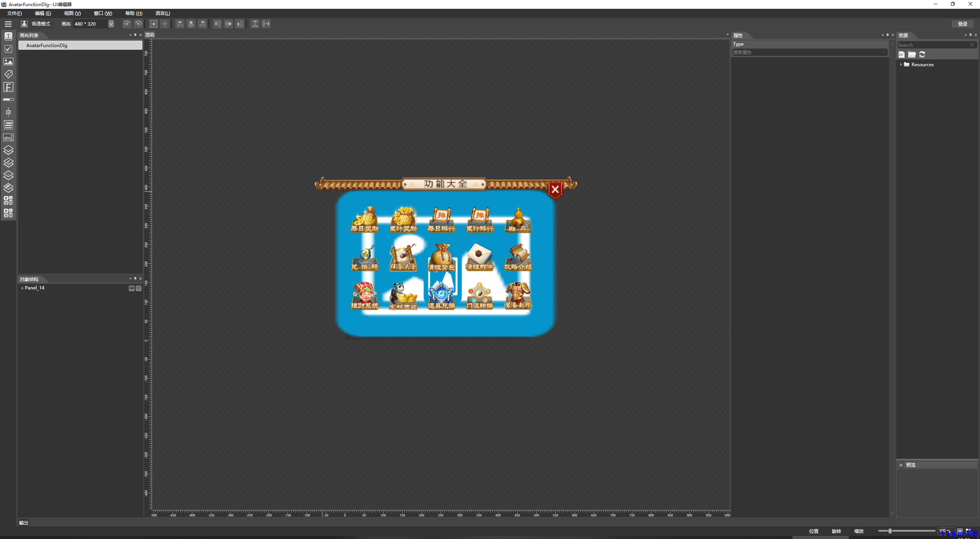Viewport: 980px width, 539px height.
Task: Click the zoom slider handle at bottom
Action: [x=890, y=531]
